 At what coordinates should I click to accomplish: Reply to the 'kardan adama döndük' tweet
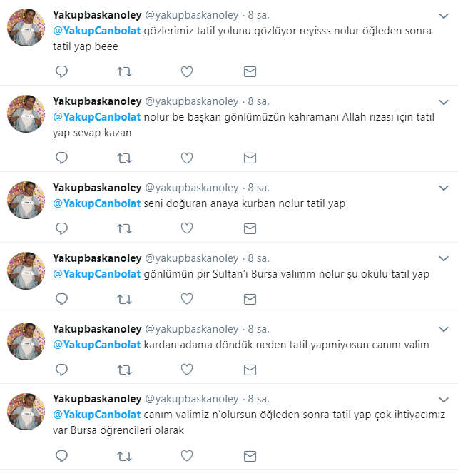coord(61,370)
